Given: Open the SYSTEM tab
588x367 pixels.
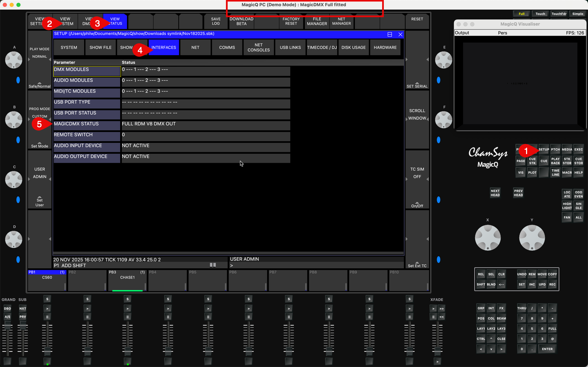Looking at the screenshot, I should pos(69,47).
